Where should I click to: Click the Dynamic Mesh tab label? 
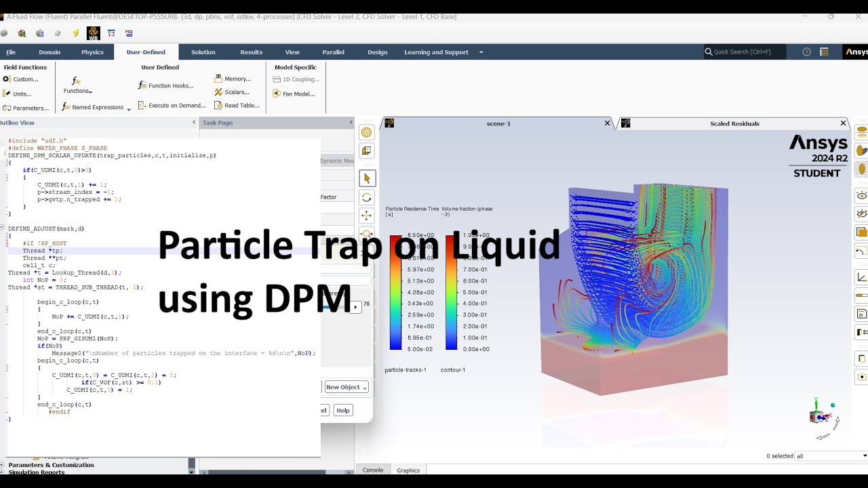point(337,161)
